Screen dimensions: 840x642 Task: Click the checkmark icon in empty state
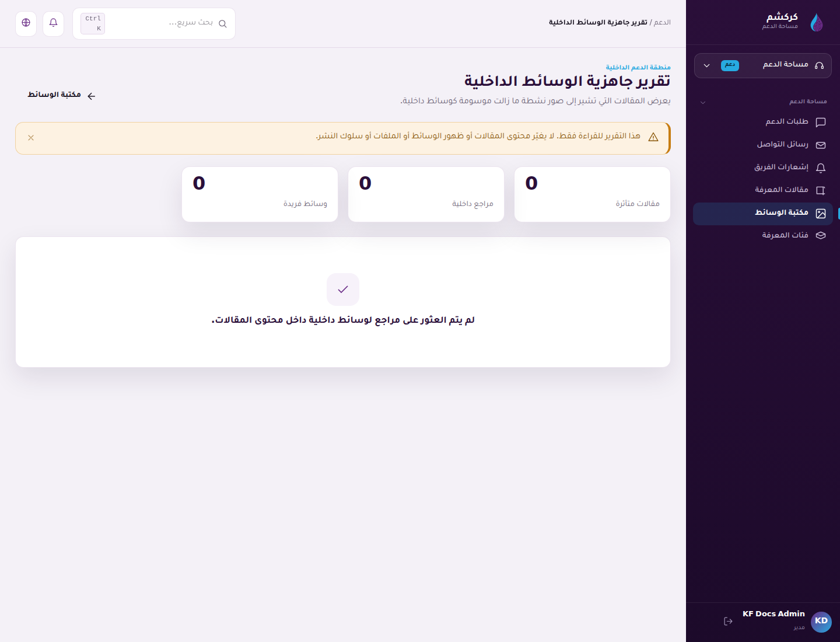(x=343, y=289)
